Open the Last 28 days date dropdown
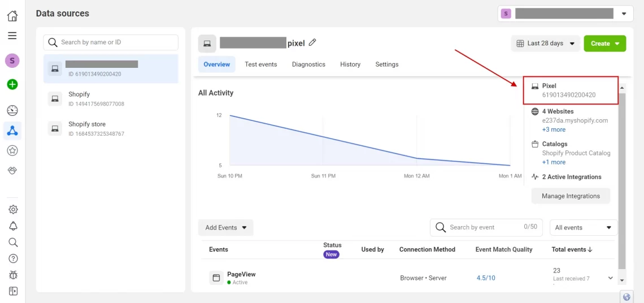 coord(545,44)
